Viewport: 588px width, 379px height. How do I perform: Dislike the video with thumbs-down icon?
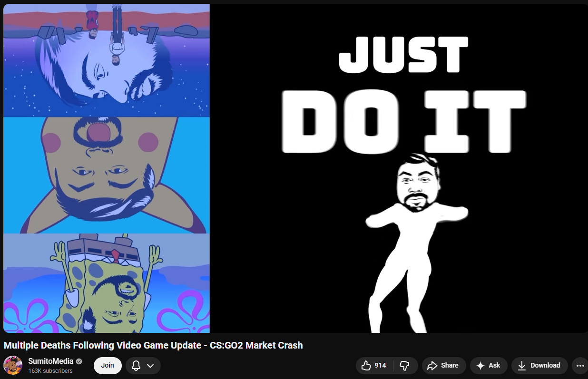point(405,365)
